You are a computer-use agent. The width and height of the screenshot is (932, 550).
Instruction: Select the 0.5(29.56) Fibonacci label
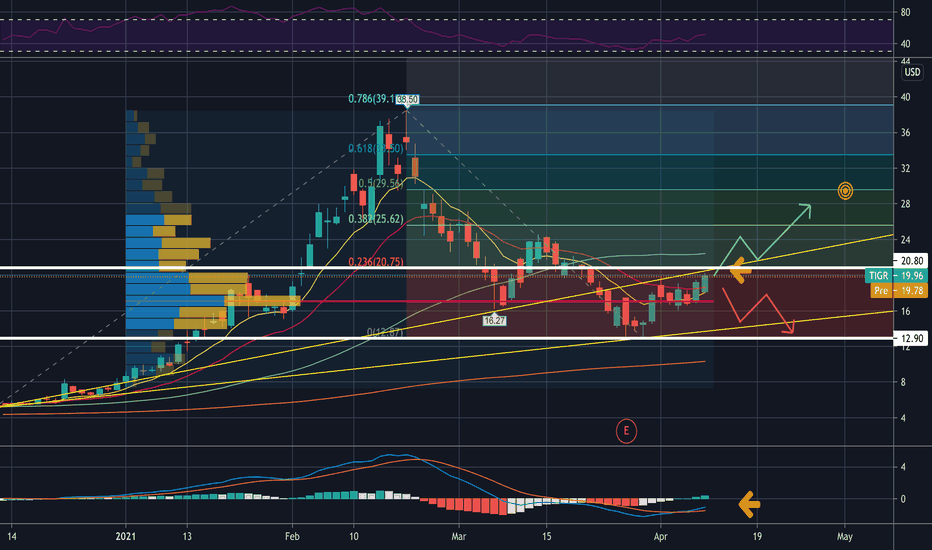[x=381, y=184]
